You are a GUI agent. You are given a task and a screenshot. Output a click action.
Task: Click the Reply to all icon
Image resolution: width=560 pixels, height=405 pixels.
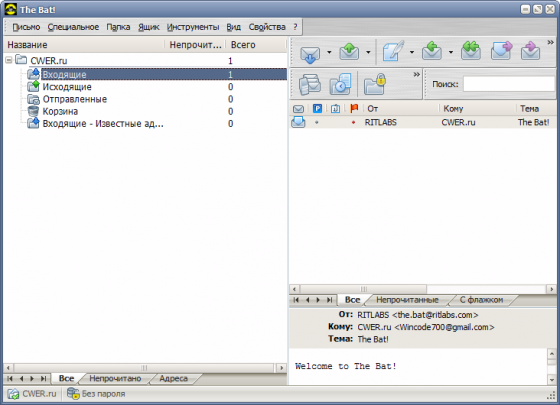[x=471, y=52]
